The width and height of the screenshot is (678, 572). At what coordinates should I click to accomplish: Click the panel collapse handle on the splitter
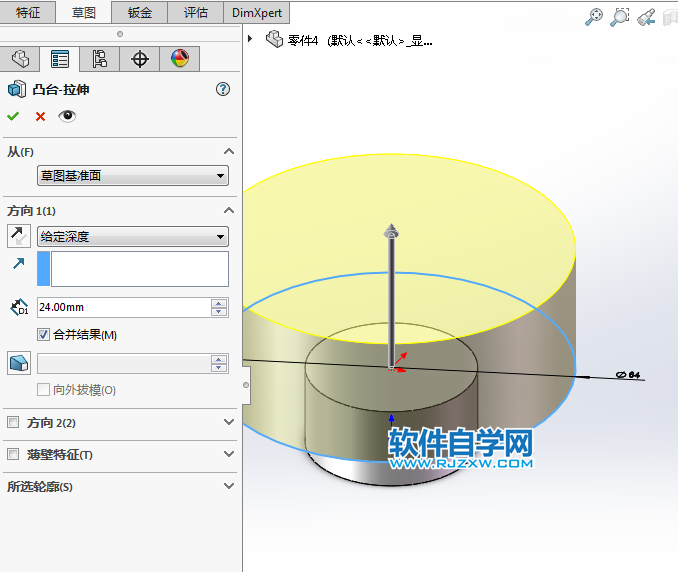(246, 385)
